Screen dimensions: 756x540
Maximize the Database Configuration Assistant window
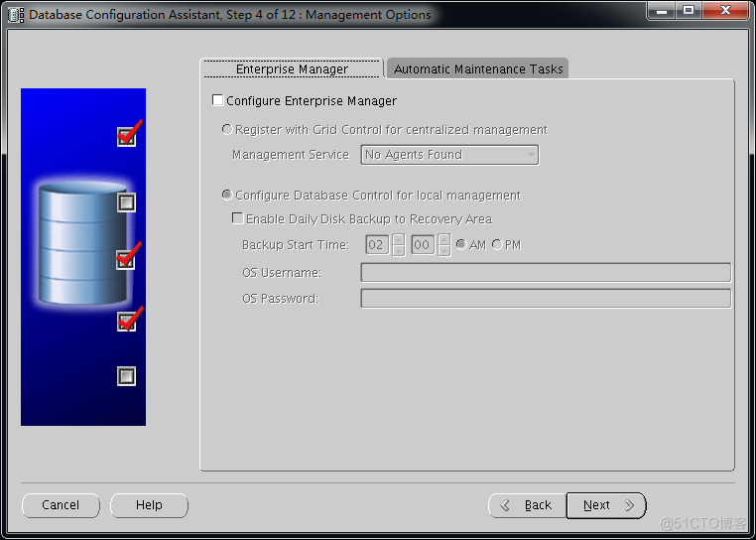(x=689, y=10)
